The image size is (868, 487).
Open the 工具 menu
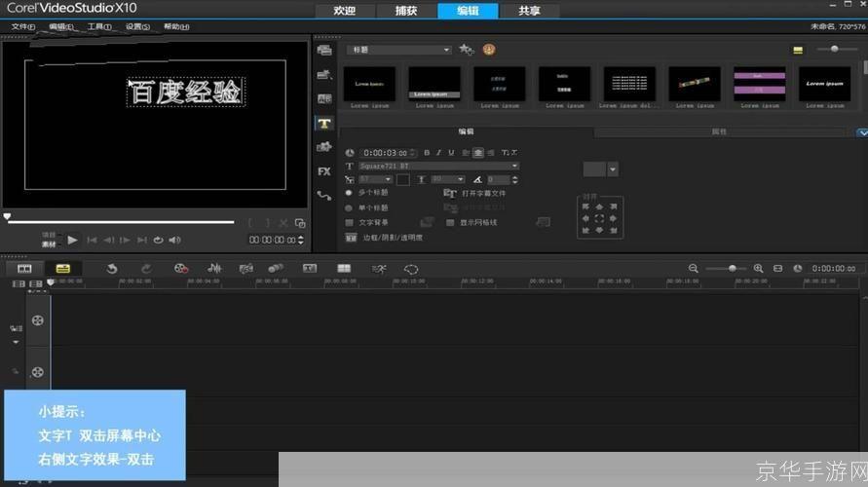coord(99,26)
